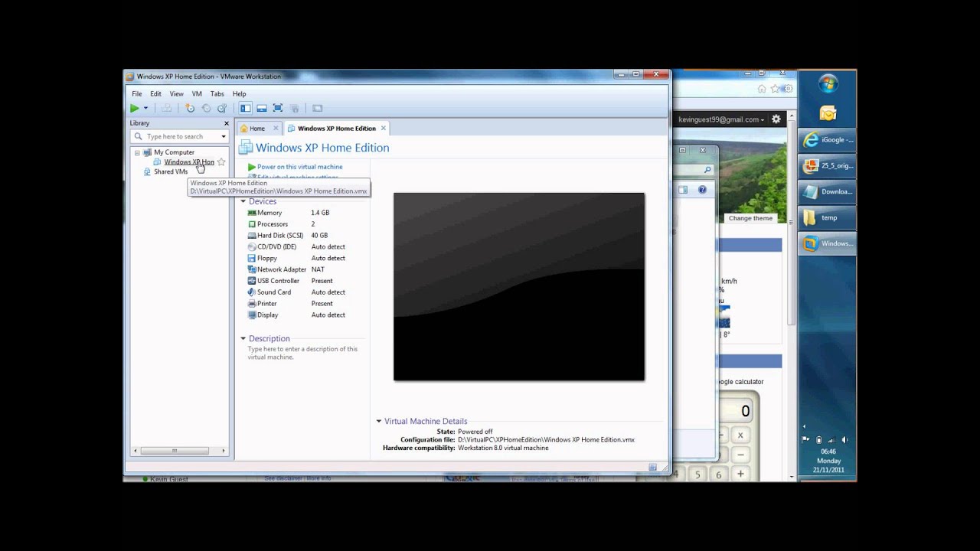Click the Action Center flag tray icon
Screen dimensions: 980x551
pyautogui.click(x=805, y=440)
